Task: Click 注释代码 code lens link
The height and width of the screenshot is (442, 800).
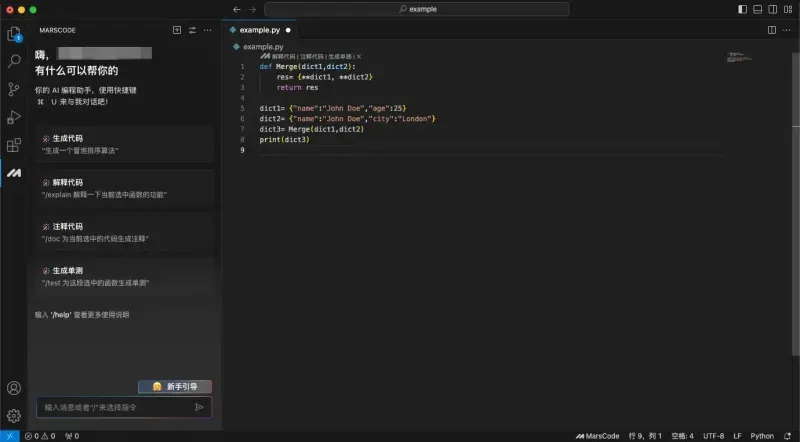Action: [312, 57]
